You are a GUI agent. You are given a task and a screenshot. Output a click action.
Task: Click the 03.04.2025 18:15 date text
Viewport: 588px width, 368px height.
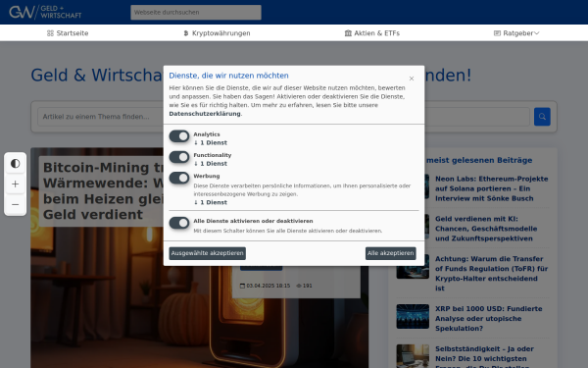(269, 286)
